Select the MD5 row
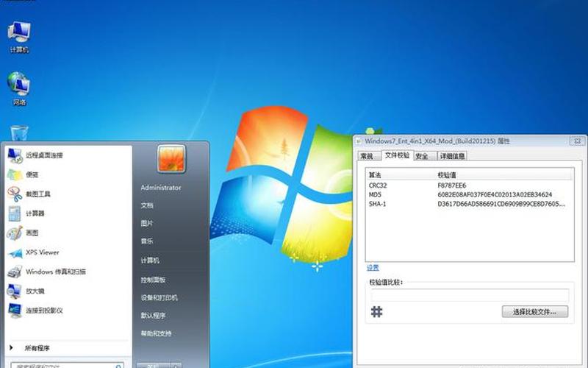The image size is (588, 368). pyautogui.click(x=470, y=194)
